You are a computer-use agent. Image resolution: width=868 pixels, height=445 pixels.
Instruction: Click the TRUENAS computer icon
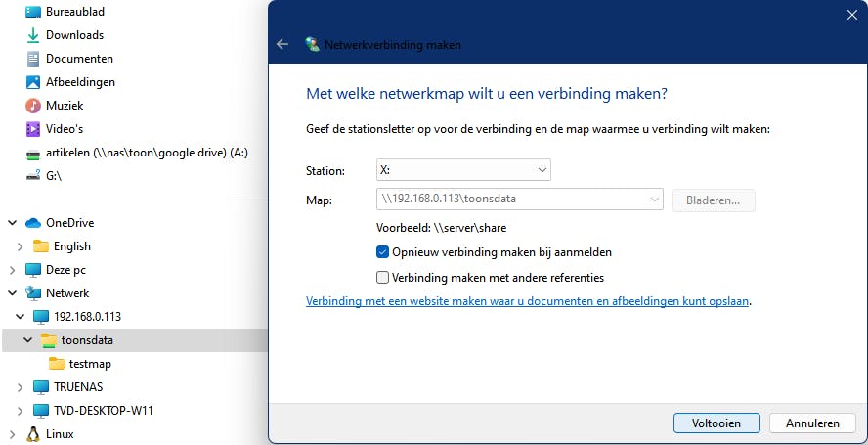[x=40, y=387]
